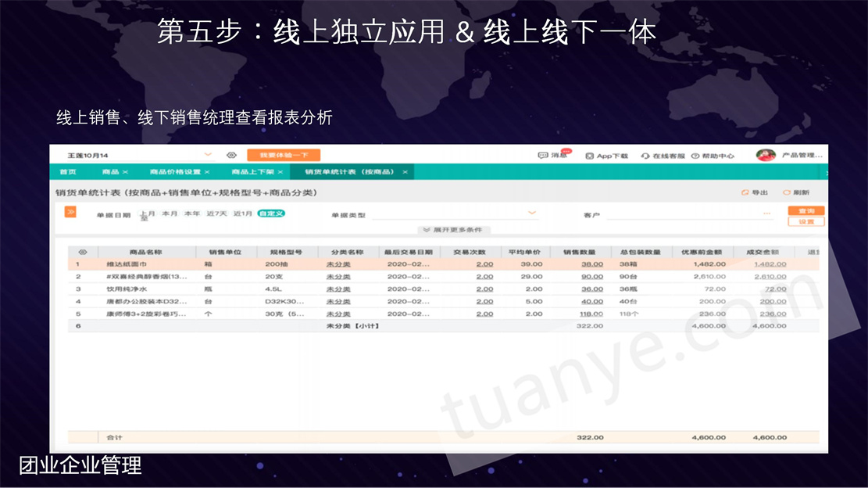Click the 最后交易日期 column header
The width and height of the screenshot is (868, 488).
coord(409,252)
